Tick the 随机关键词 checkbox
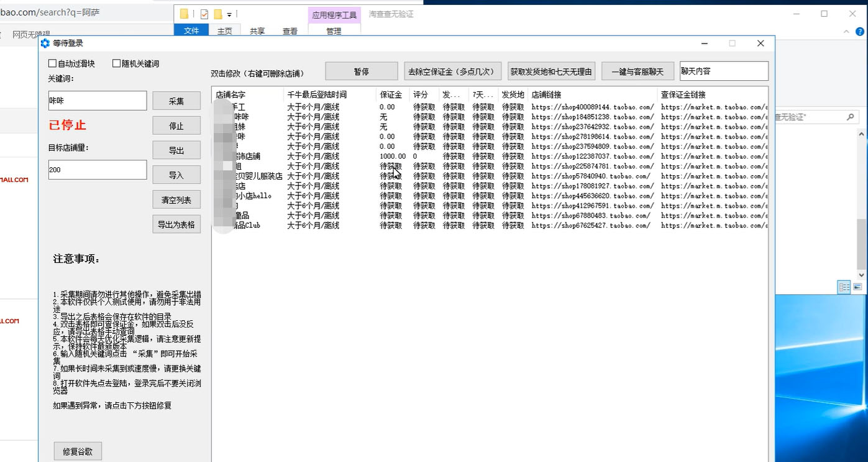 point(116,63)
